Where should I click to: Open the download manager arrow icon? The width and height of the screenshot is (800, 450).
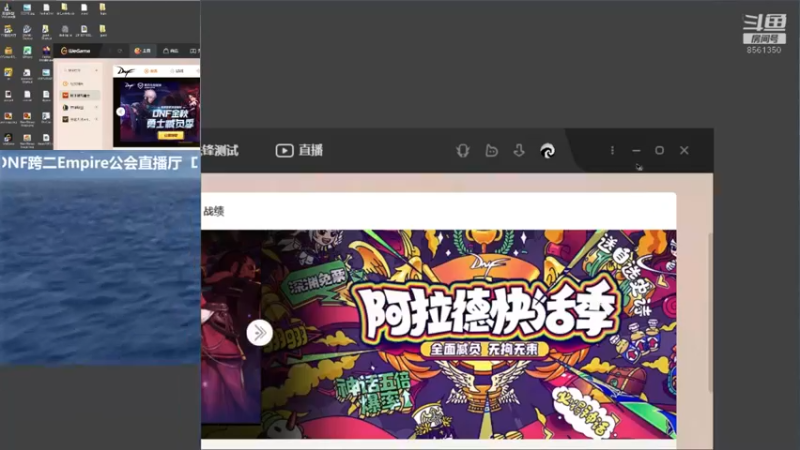519,151
